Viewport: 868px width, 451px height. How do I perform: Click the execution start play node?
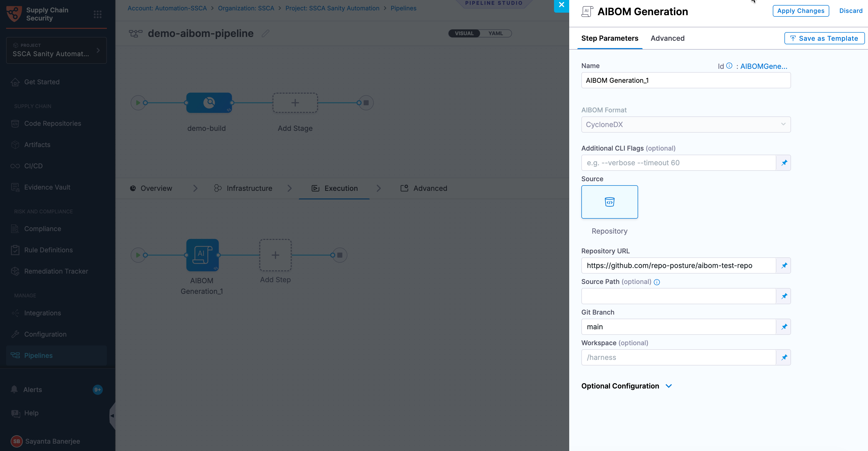click(x=138, y=255)
